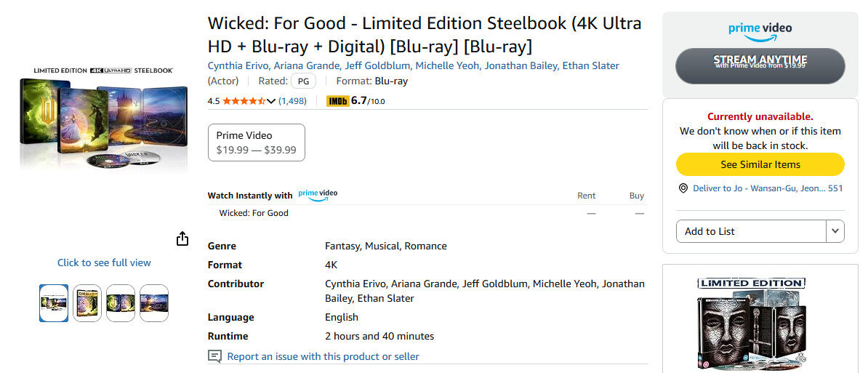This screenshot has height=373, width=868.
Task: Click the location pin delivery icon
Action: [683, 188]
